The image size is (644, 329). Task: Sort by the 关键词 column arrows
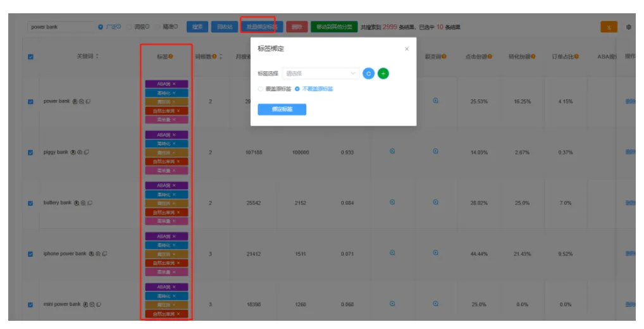click(x=97, y=56)
